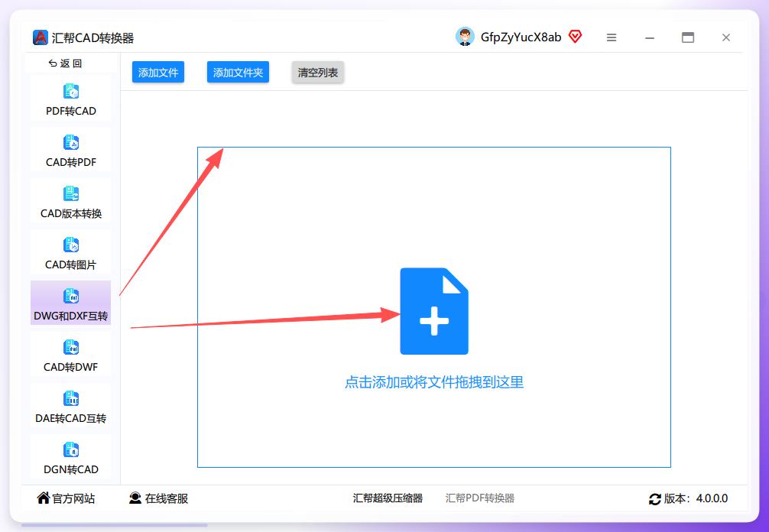Select the DWG和DXF互转 icon
769x532 pixels.
click(x=71, y=296)
